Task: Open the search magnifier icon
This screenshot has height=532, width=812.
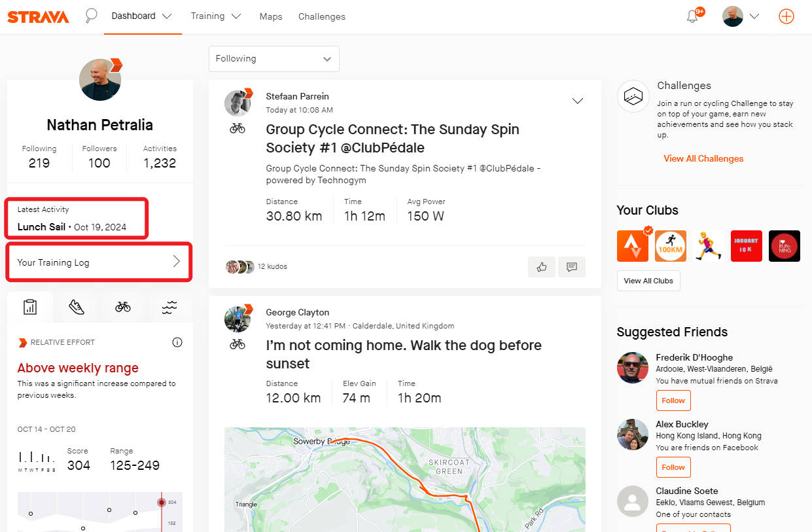Action: click(91, 16)
